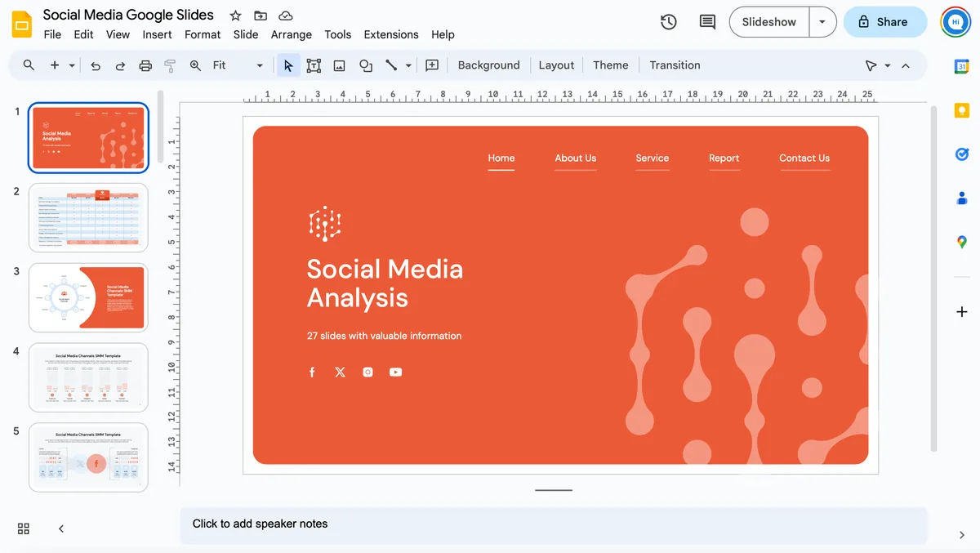This screenshot has height=553, width=980.
Task: Open Contacts side panel
Action: pyautogui.click(x=962, y=198)
